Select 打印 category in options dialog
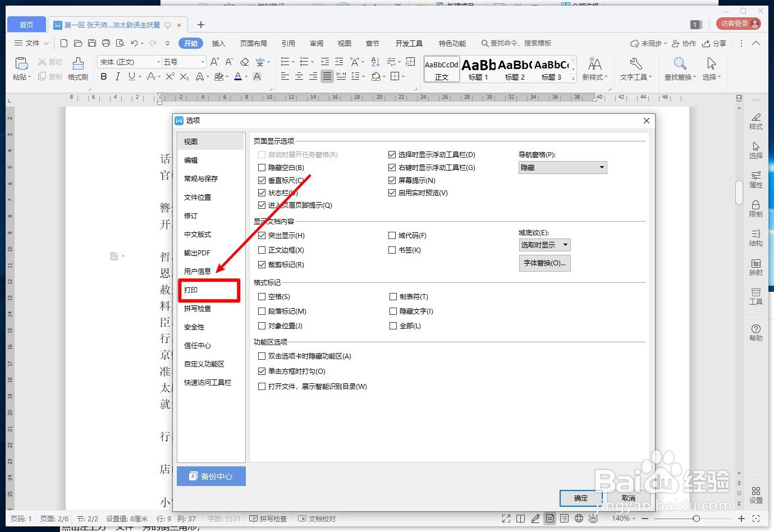The width and height of the screenshot is (774, 532). pos(191,290)
